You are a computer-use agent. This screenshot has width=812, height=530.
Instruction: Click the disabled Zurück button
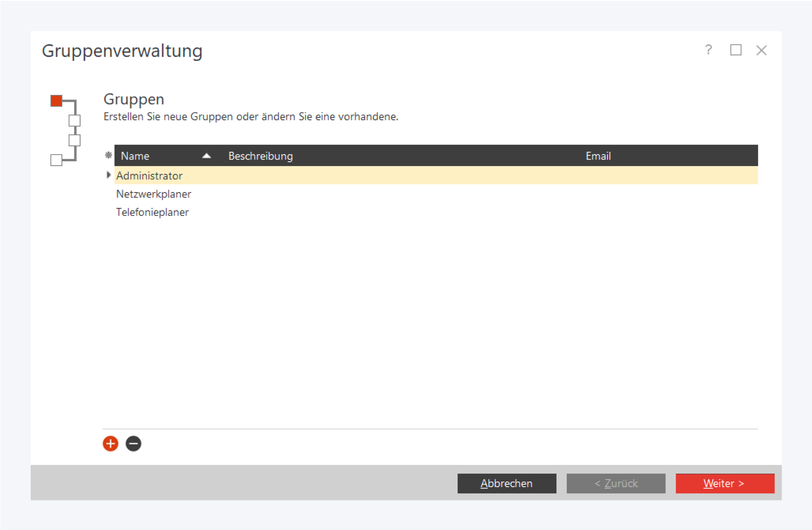[616, 483]
